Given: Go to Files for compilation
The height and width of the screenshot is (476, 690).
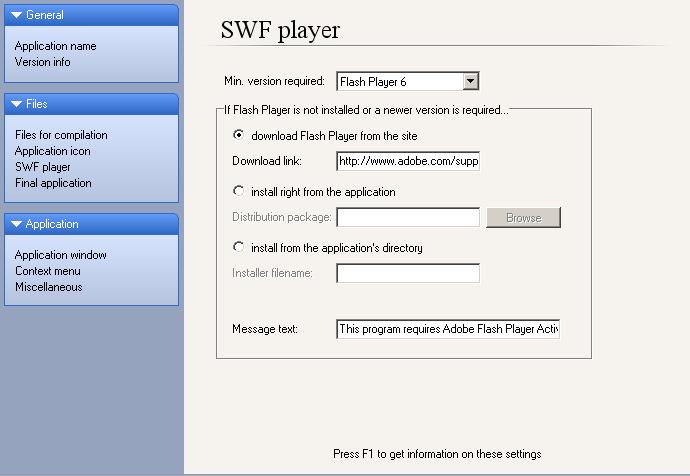Looking at the screenshot, I should [x=61, y=135].
